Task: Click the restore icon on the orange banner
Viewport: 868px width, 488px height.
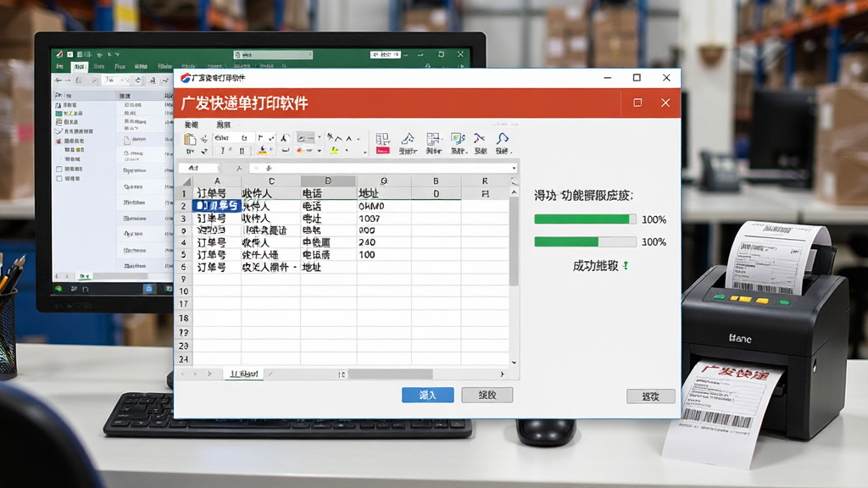Action: click(x=637, y=103)
